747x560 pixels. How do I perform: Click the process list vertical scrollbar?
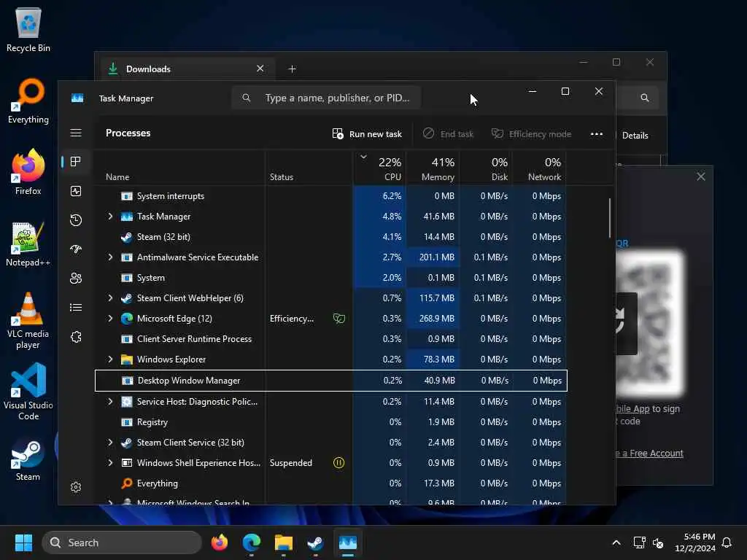610,218
